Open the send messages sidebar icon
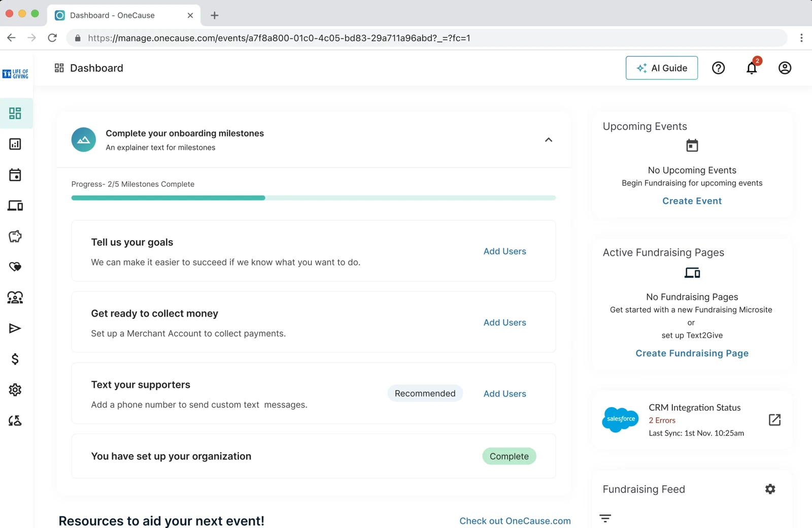 tap(15, 328)
